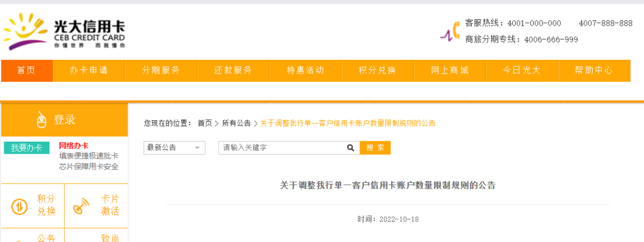
Task: Click the 首页 breadcrumb link
Action: coord(205,123)
